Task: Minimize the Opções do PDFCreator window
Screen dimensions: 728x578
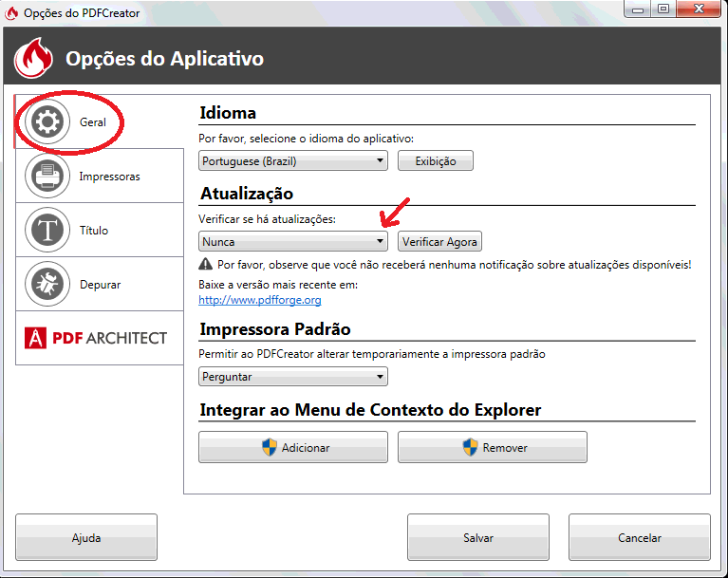Action: pyautogui.click(x=638, y=9)
